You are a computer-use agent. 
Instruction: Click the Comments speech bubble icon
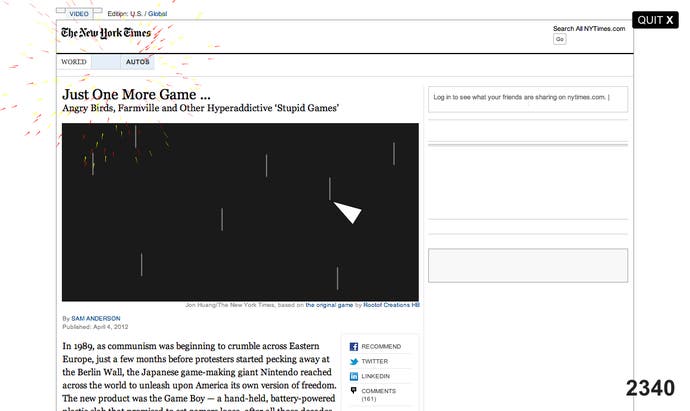[353, 390]
